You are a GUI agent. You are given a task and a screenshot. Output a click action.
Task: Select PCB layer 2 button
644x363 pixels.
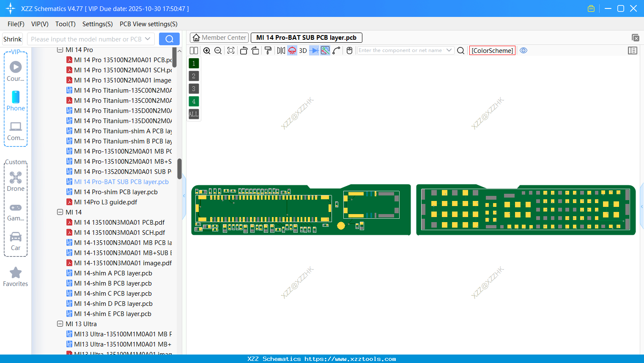(193, 76)
